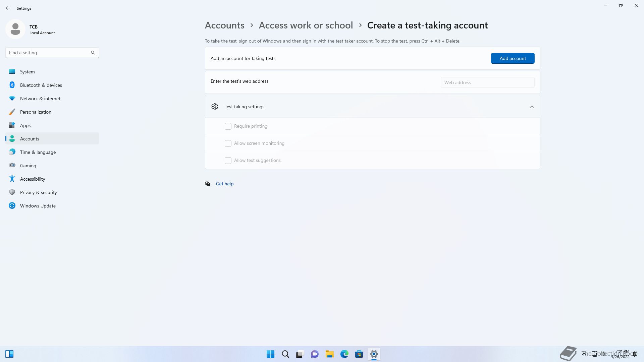Open the Network & internet Wi-Fi icon
644x362 pixels.
click(x=12, y=98)
